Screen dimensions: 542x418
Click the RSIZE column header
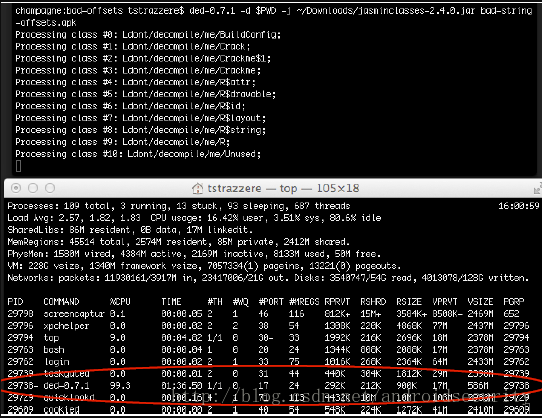pyautogui.click(x=409, y=302)
